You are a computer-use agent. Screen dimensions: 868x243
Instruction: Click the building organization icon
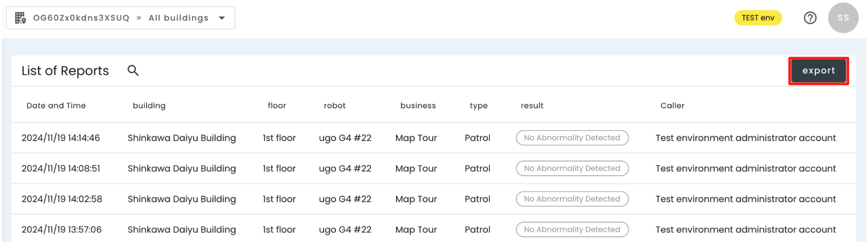click(20, 18)
